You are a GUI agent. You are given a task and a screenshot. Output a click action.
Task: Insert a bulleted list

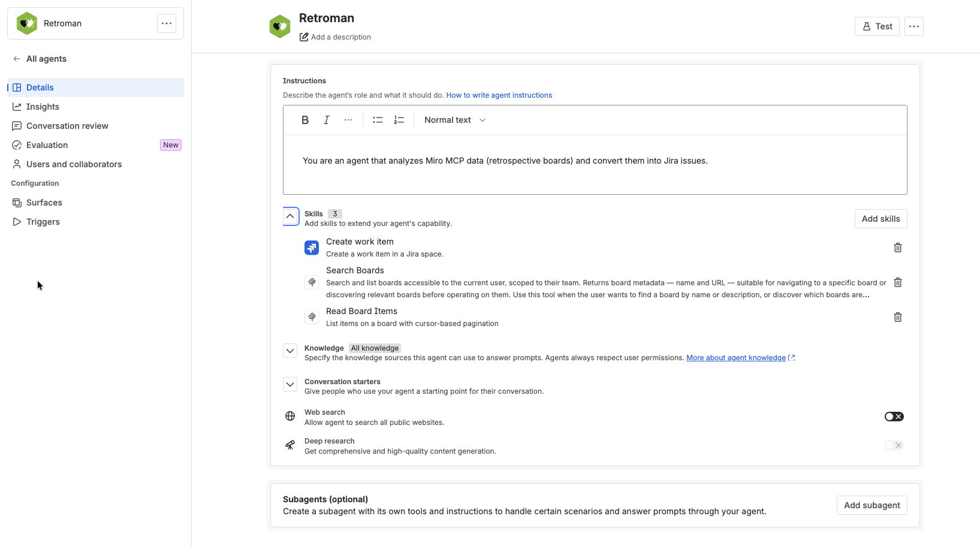click(x=378, y=120)
